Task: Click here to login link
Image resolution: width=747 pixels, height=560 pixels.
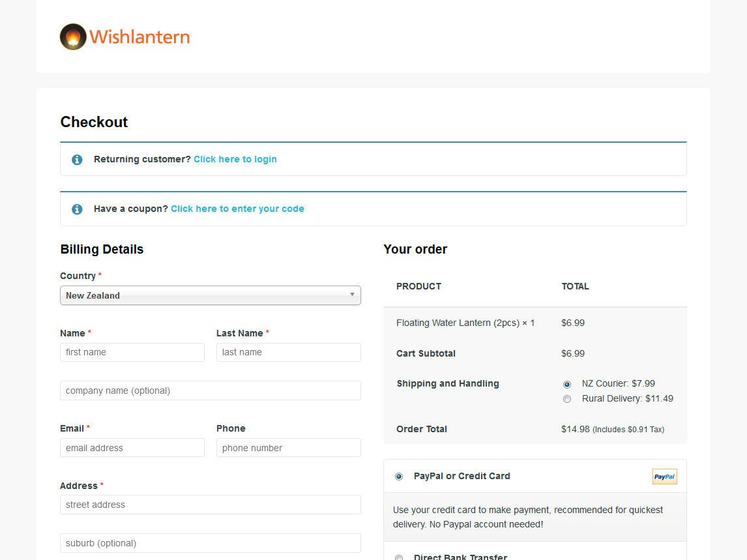Action: [235, 159]
